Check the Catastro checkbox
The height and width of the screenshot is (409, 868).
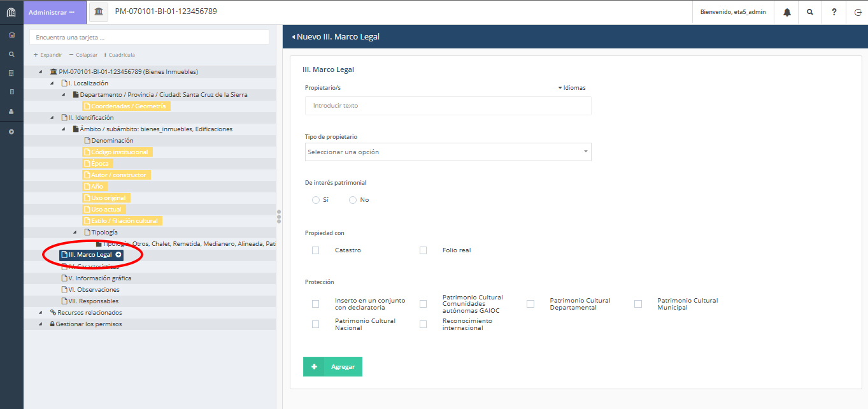[x=316, y=250]
